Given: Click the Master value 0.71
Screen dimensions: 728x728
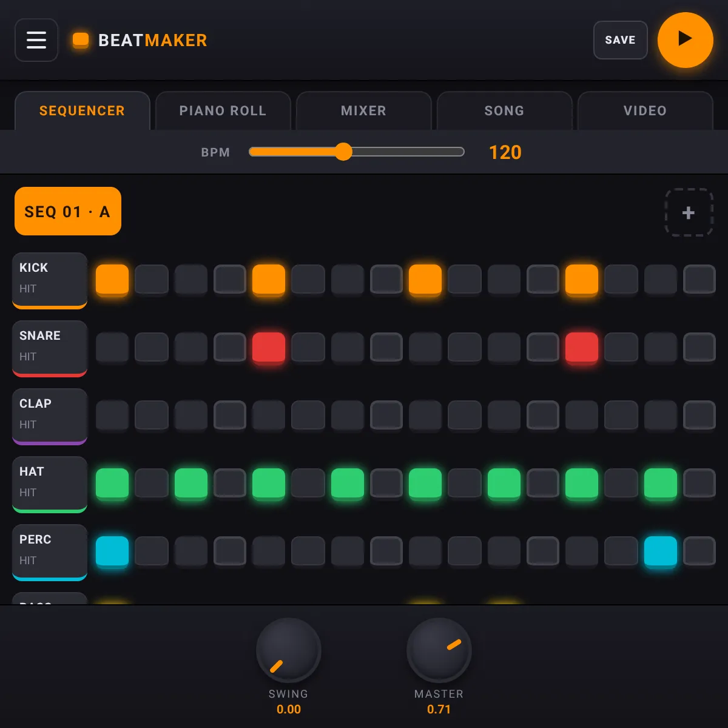Looking at the screenshot, I should (439, 709).
